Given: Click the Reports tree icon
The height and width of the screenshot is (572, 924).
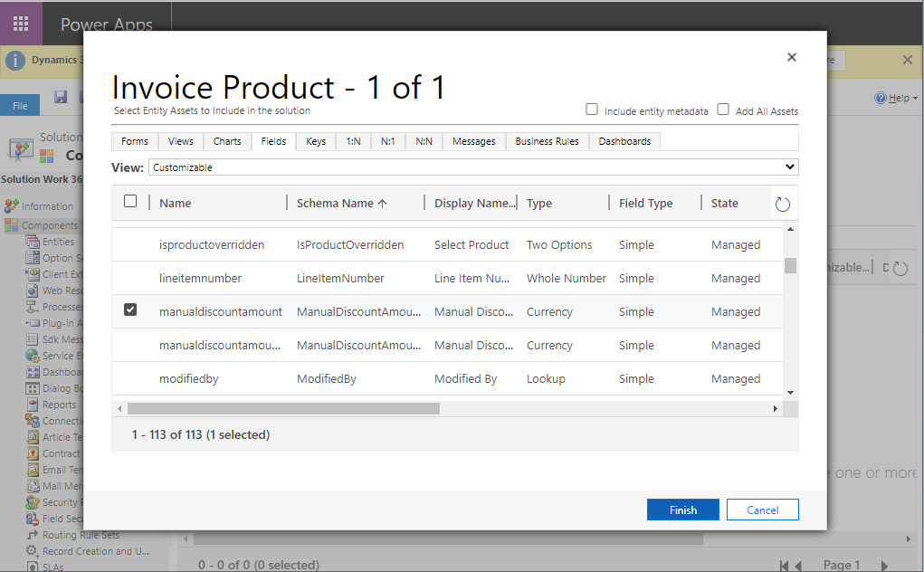Looking at the screenshot, I should [33, 405].
